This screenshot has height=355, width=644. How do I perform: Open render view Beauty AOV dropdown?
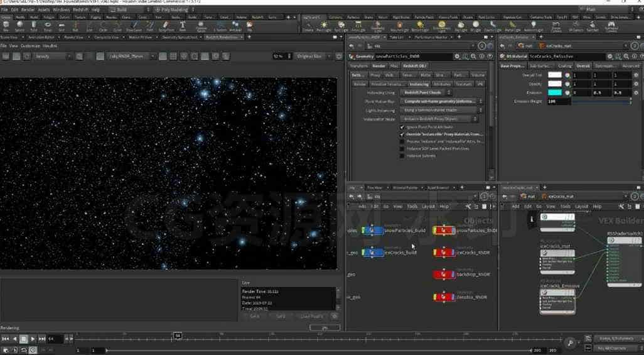[x=53, y=57]
